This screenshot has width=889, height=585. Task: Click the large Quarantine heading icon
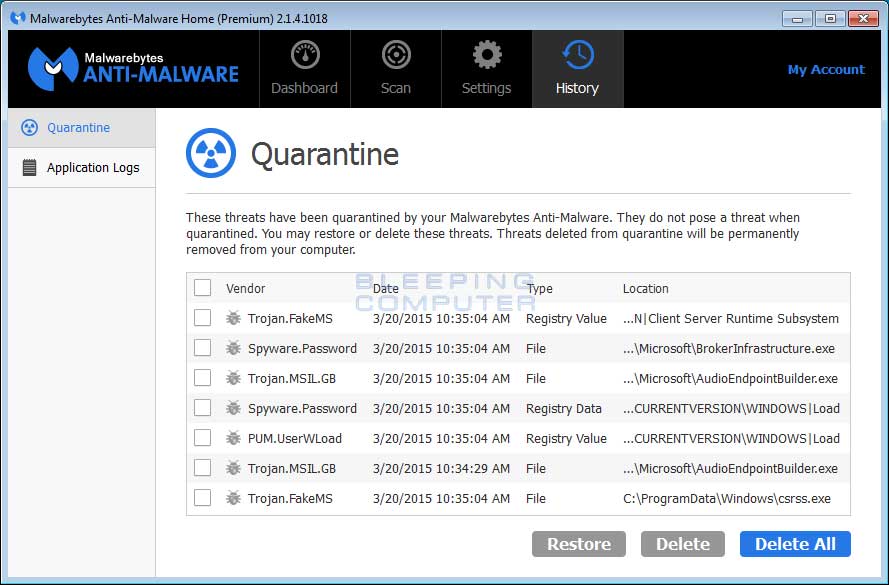pos(211,153)
